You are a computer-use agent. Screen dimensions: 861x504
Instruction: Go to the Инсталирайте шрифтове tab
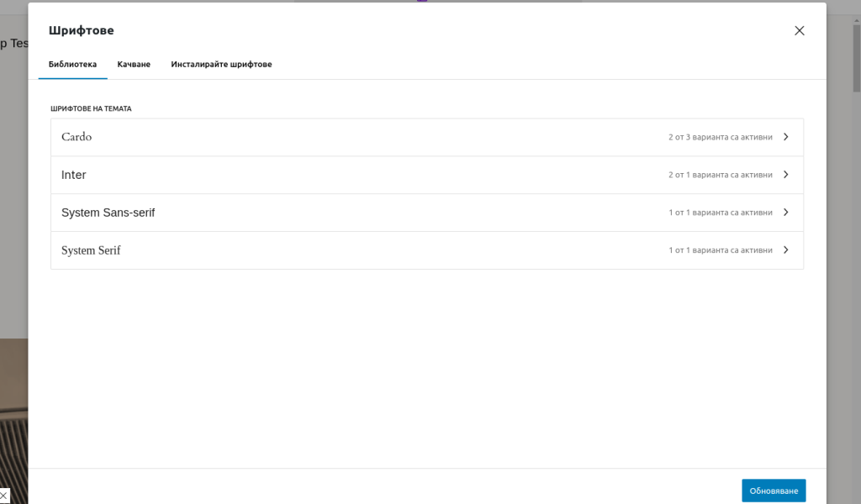tap(221, 65)
